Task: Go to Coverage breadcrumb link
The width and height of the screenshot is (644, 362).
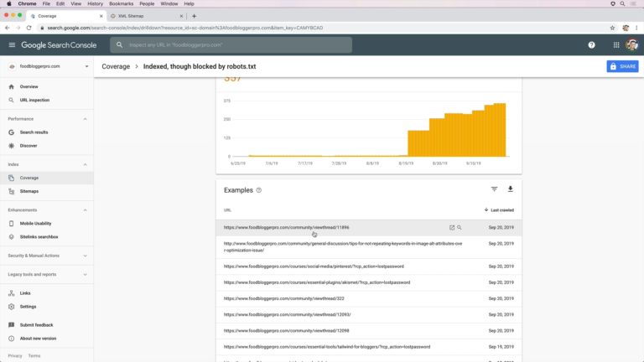Action: [x=116, y=66]
